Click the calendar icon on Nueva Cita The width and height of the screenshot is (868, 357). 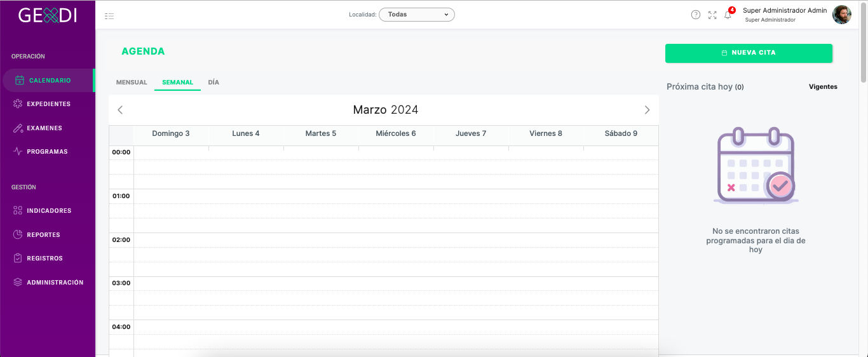724,53
